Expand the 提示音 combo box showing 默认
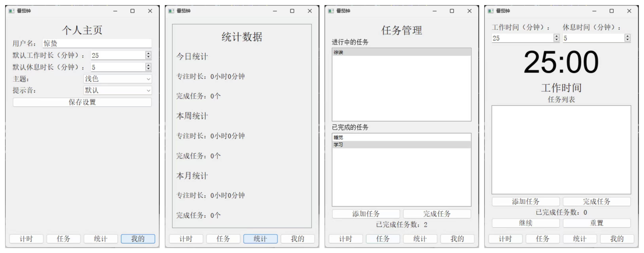The image size is (644, 253). coord(117,90)
